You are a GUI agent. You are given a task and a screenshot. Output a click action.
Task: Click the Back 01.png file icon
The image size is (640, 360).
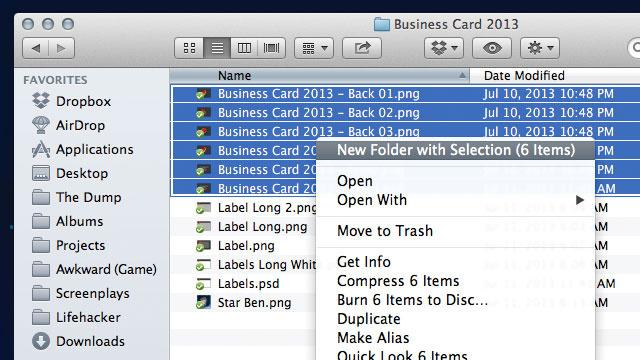click(x=203, y=94)
